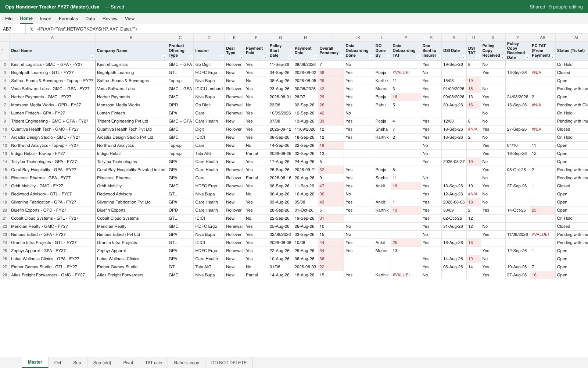Click 'Pending with Cli' status in Monsoon row
This screenshot has height=368, width=588.
[x=572, y=105]
